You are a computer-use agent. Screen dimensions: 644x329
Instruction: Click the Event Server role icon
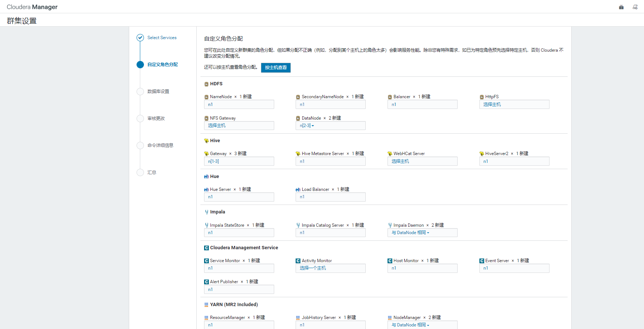pos(482,261)
